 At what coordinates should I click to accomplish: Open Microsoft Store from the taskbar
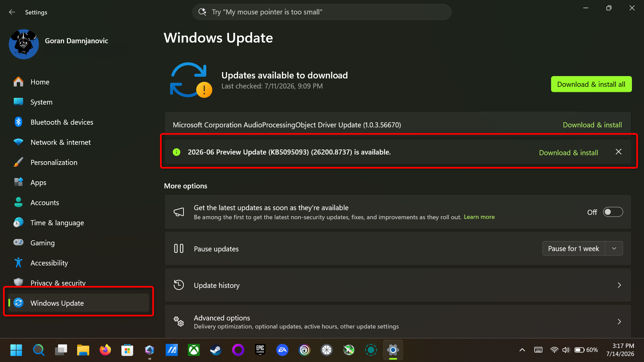127,350
